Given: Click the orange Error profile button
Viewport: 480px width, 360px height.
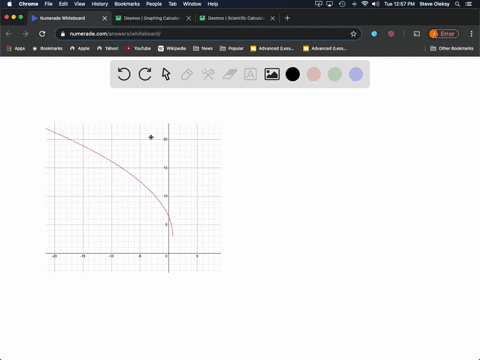Looking at the screenshot, I should (x=444, y=34).
